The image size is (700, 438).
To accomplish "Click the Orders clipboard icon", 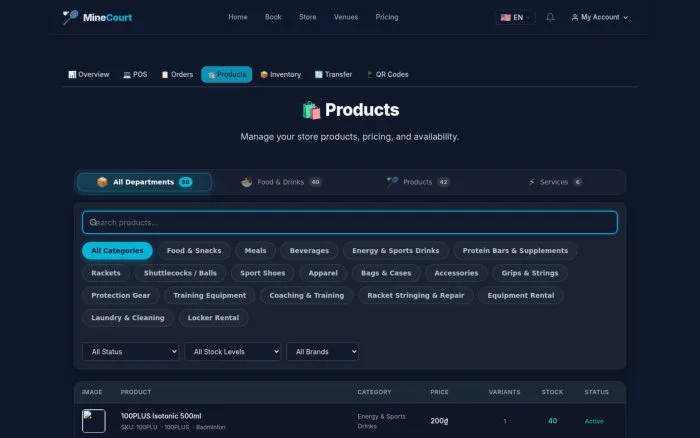I will (x=165, y=75).
